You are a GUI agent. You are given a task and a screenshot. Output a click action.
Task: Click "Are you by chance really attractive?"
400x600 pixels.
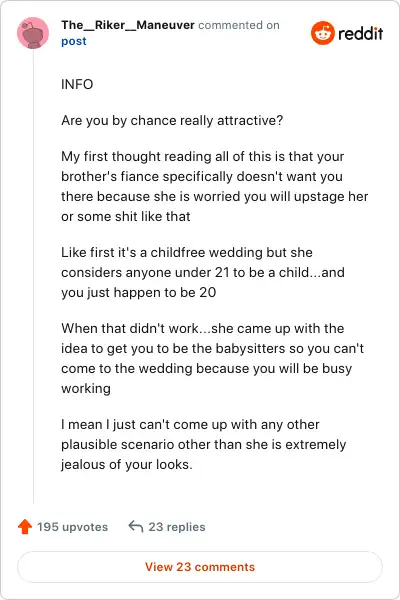172,121
